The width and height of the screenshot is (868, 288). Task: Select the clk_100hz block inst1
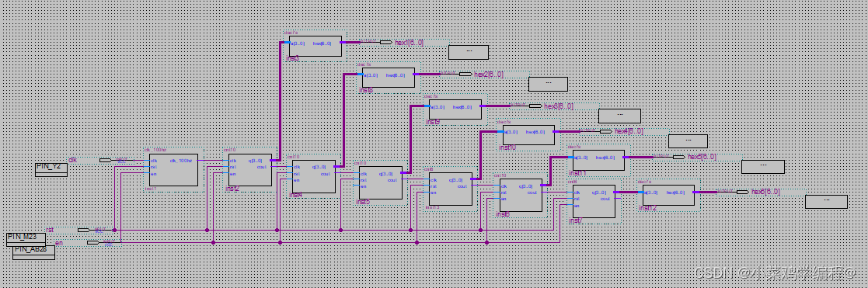174,170
